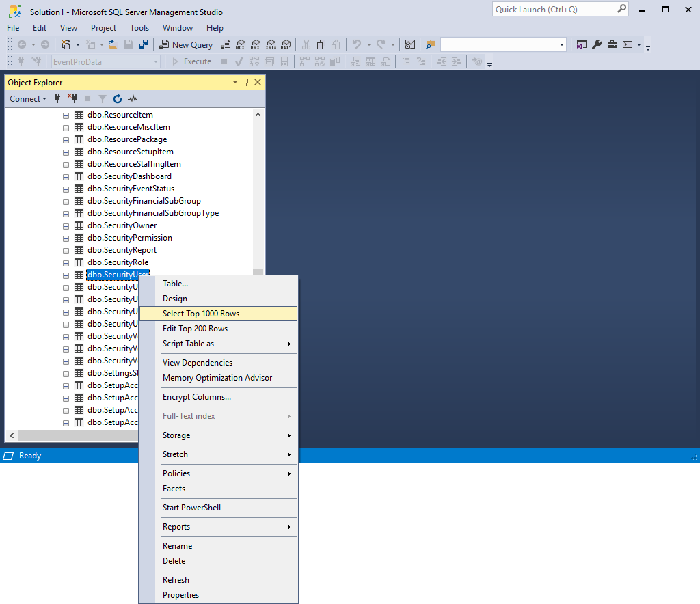Open the Project menu
Image resolution: width=700 pixels, height=604 pixels.
(103, 27)
